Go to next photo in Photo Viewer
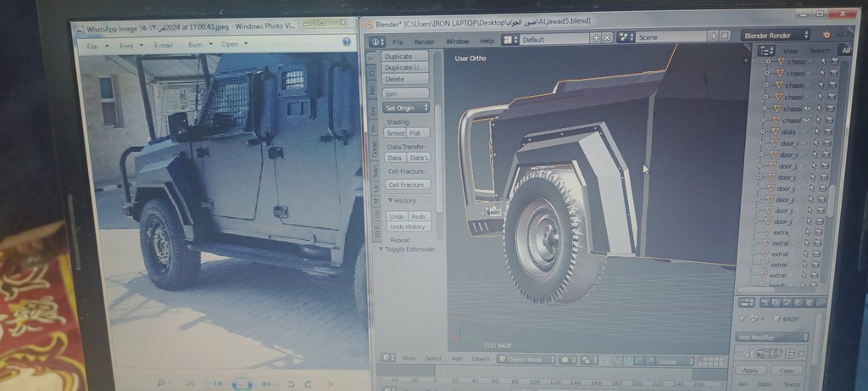This screenshot has width=868, height=391. [266, 384]
